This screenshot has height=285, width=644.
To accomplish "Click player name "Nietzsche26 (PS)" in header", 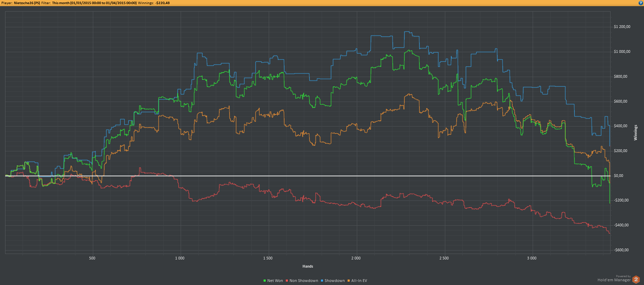I will (x=27, y=3).
